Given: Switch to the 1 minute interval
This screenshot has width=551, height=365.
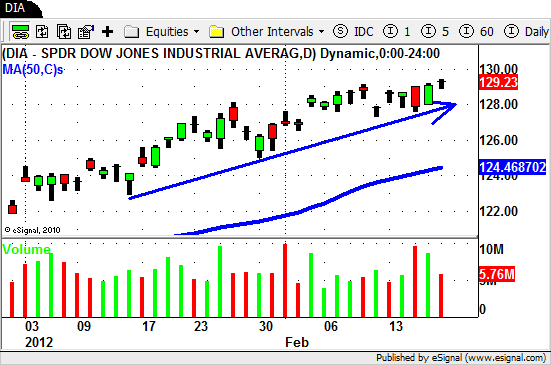Looking at the screenshot, I should pos(397,32).
